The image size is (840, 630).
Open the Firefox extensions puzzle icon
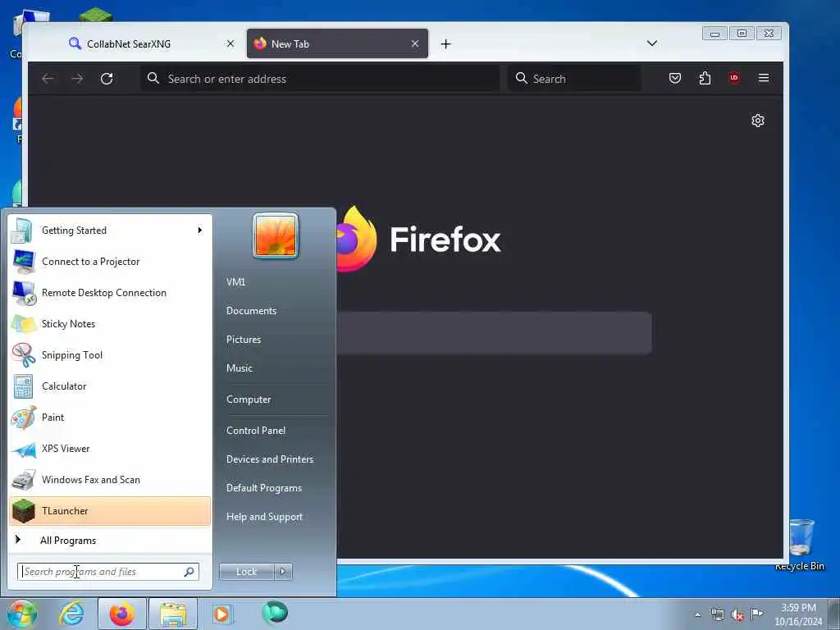[705, 78]
